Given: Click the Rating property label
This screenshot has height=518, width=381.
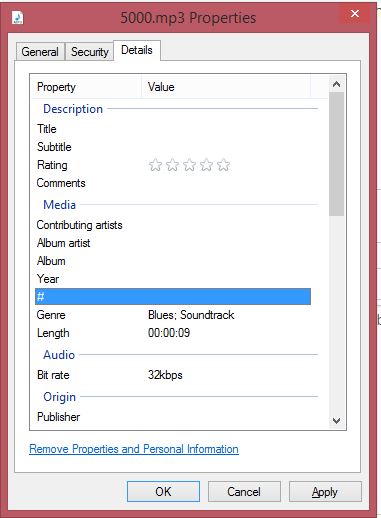Looking at the screenshot, I should click(x=52, y=165).
